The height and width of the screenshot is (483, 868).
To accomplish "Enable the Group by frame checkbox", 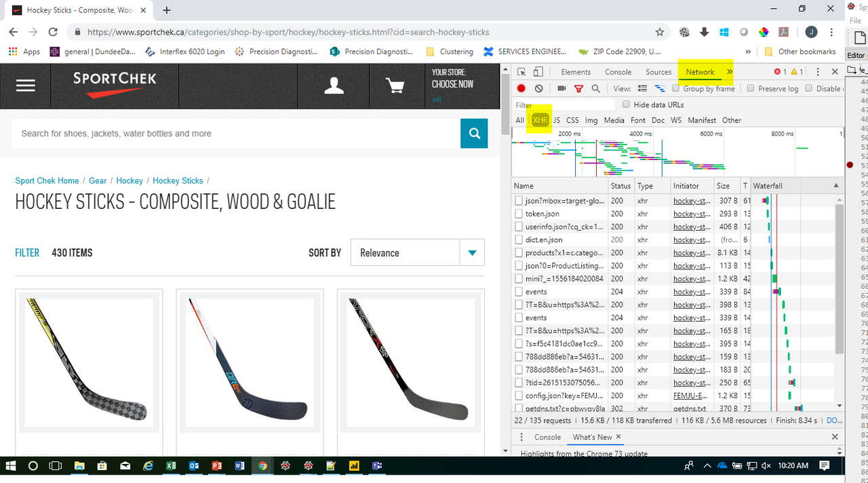I will tap(676, 88).
